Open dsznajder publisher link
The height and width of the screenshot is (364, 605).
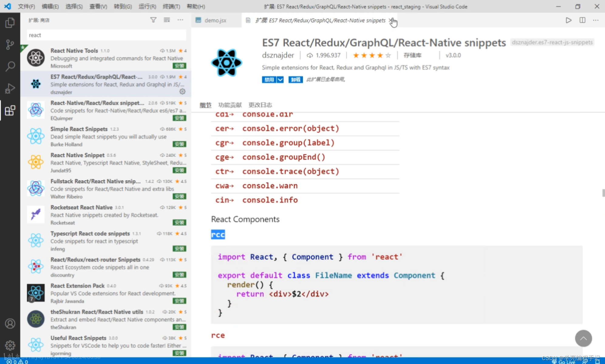click(278, 55)
